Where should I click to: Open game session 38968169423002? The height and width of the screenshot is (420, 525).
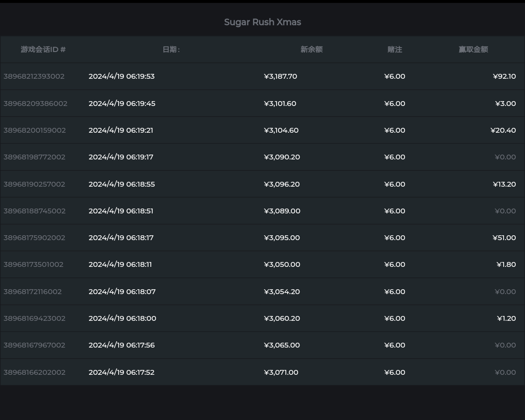click(x=35, y=318)
